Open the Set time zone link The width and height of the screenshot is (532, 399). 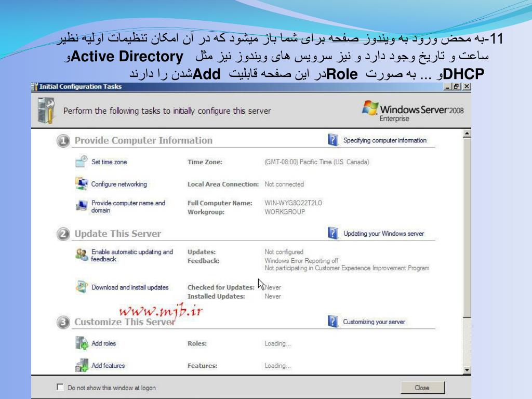click(x=109, y=162)
